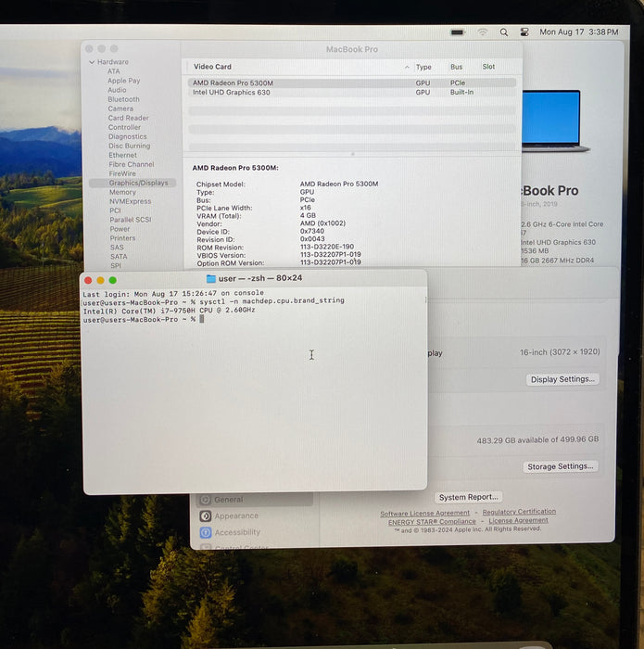Click the Bus column header
This screenshot has height=649, width=644.
pyautogui.click(x=456, y=67)
